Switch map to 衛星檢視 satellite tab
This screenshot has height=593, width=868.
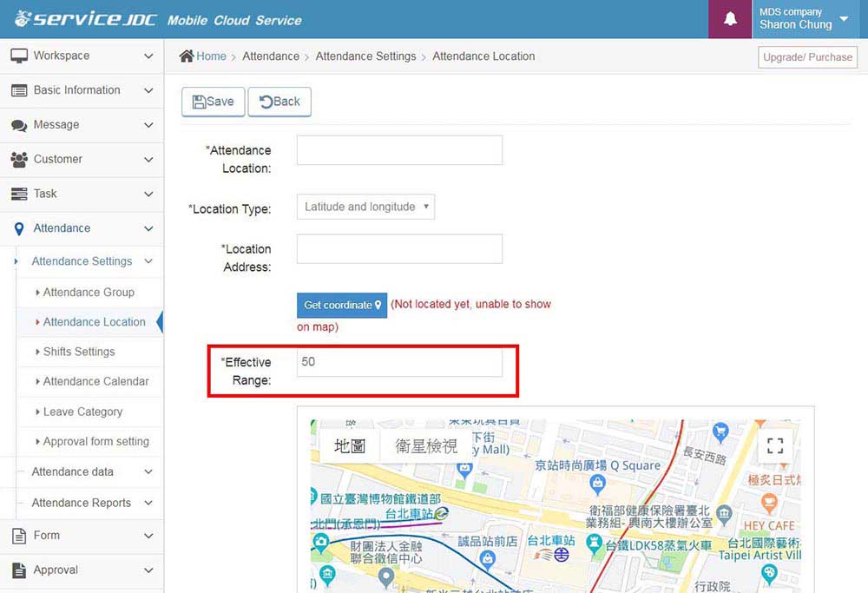pos(425,445)
